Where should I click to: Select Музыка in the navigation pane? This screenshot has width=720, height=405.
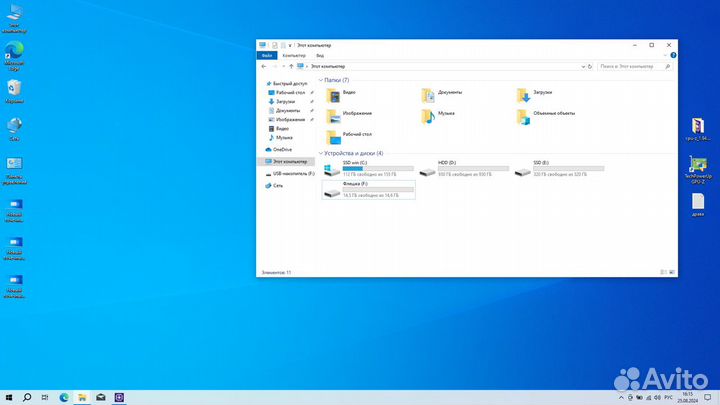pyautogui.click(x=281, y=137)
